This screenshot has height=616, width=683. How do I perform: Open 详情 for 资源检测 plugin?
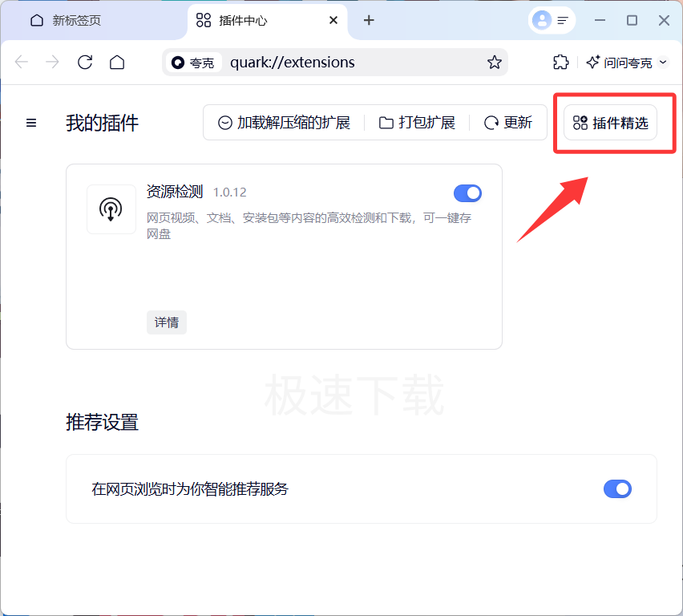click(167, 322)
